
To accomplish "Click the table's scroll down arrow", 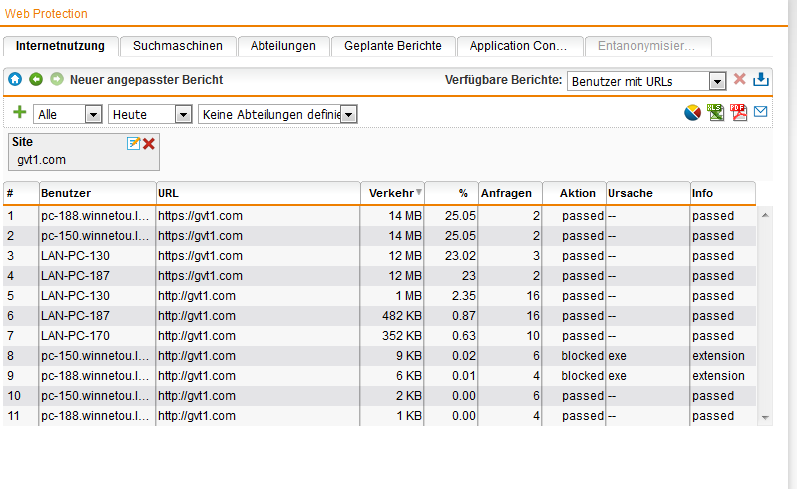I will point(766,416).
